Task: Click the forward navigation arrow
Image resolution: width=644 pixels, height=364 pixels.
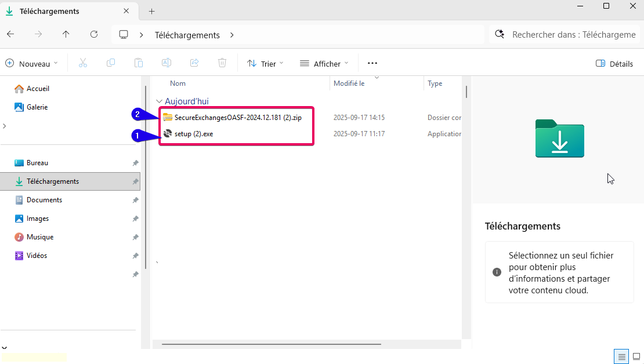Action: click(38, 34)
